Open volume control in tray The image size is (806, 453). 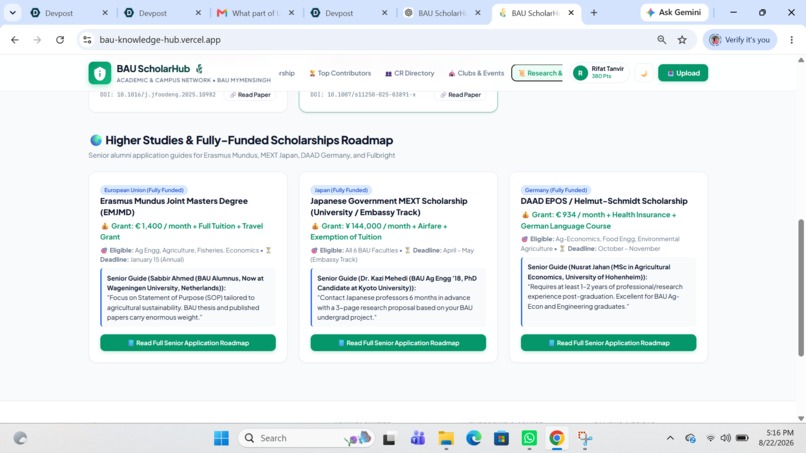pyautogui.click(x=725, y=438)
